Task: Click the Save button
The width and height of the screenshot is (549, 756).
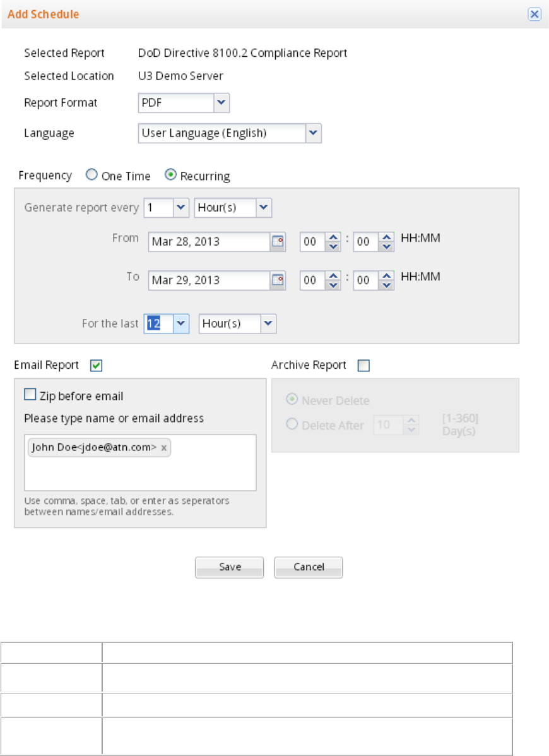Action: coord(230,567)
